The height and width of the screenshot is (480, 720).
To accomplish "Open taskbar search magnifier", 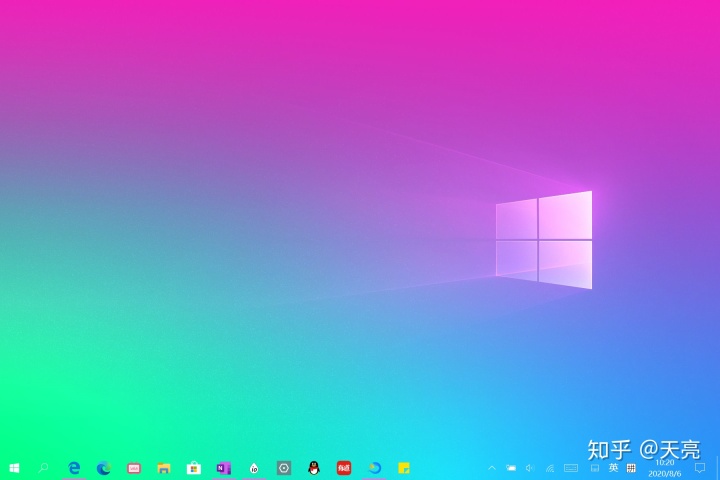I will click(44, 468).
